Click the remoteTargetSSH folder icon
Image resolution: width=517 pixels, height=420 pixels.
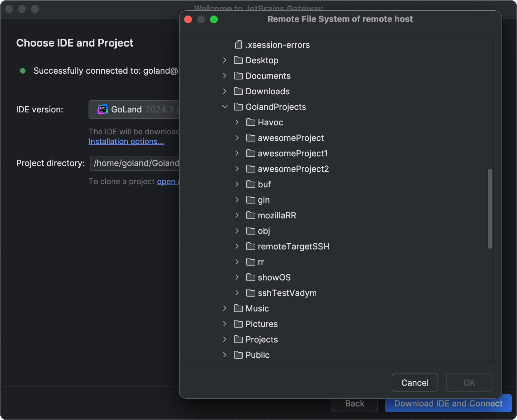250,246
